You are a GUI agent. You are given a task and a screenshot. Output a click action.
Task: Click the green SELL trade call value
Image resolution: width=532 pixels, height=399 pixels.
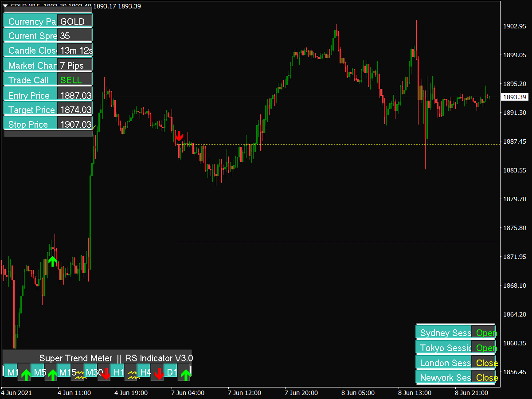[71, 80]
